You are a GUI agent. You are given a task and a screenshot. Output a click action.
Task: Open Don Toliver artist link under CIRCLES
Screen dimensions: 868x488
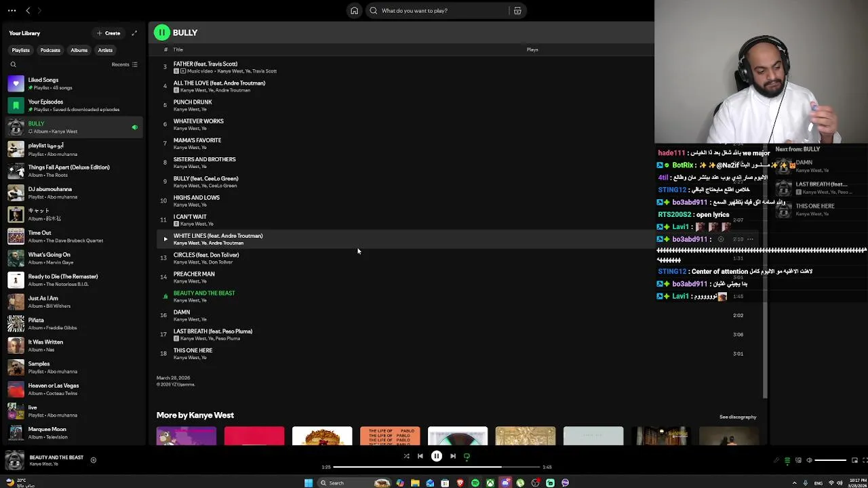point(221,262)
